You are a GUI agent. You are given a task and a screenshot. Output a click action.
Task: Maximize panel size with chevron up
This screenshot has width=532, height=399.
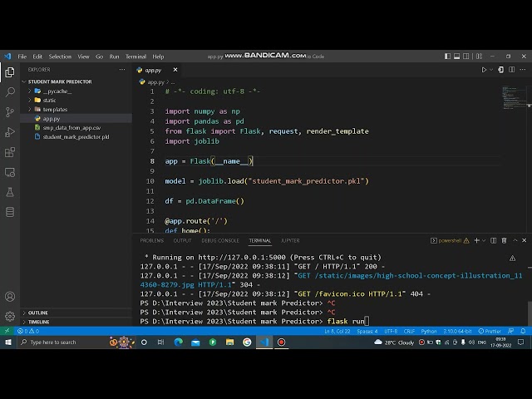coord(515,240)
